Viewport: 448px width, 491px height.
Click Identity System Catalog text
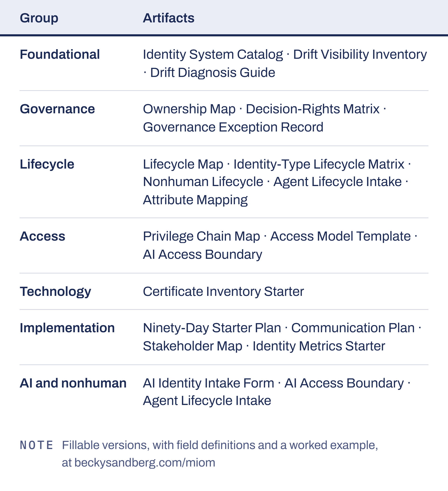coord(213,54)
